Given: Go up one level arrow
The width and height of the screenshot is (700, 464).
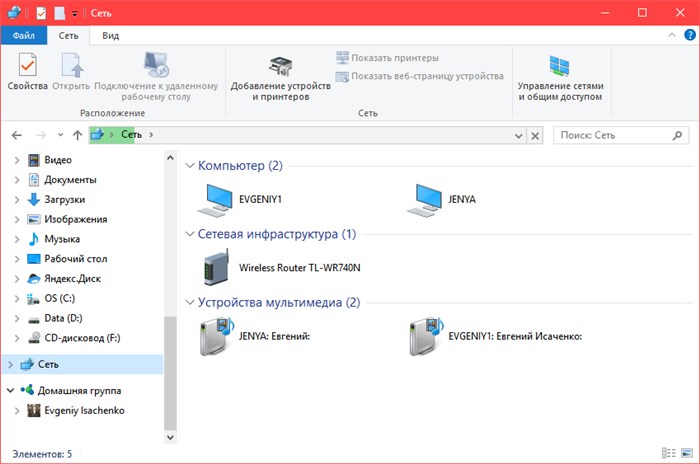Looking at the screenshot, I should click(77, 135).
